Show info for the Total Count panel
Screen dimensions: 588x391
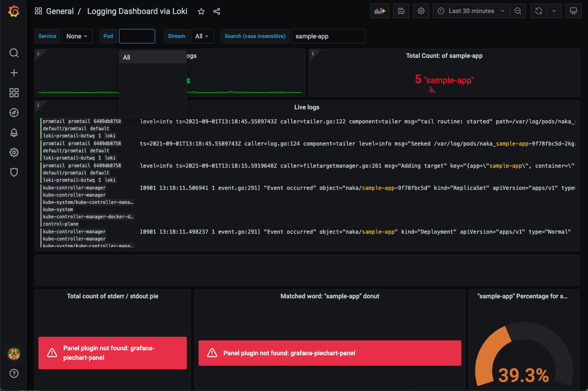pyautogui.click(x=313, y=53)
